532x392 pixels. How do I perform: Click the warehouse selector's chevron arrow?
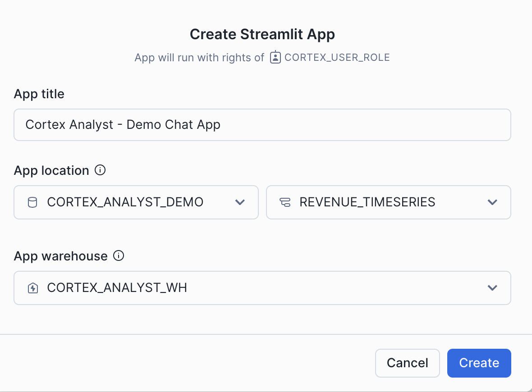click(492, 288)
